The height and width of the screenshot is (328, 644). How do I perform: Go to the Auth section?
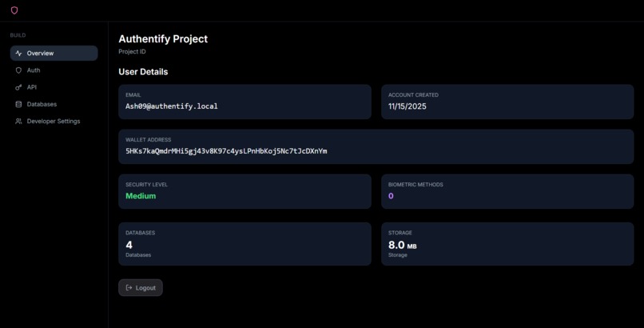[x=54, y=70]
